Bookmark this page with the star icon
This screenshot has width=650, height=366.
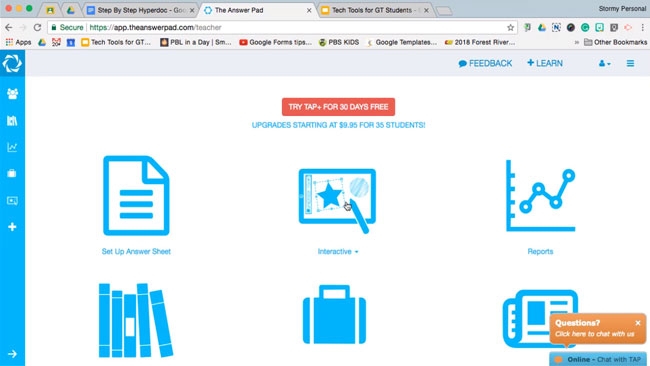510,27
